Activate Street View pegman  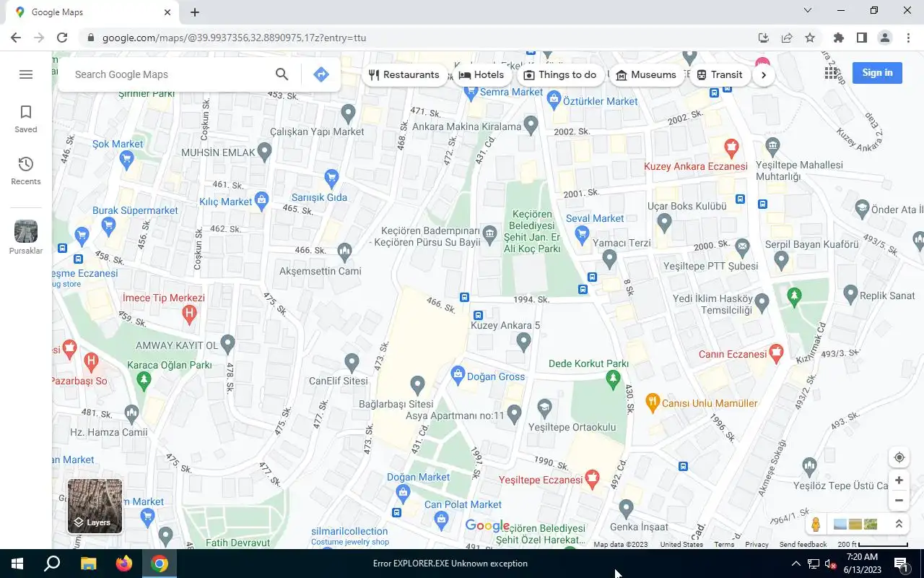click(816, 525)
